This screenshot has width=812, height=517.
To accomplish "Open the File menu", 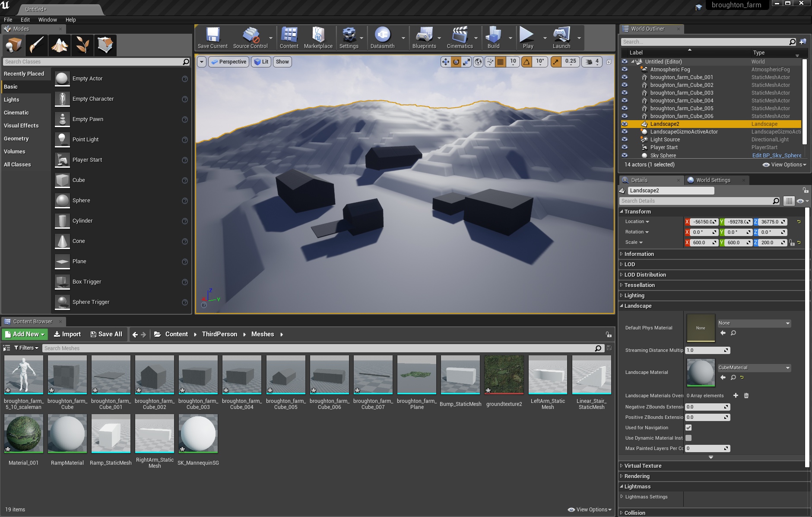I will [x=8, y=20].
